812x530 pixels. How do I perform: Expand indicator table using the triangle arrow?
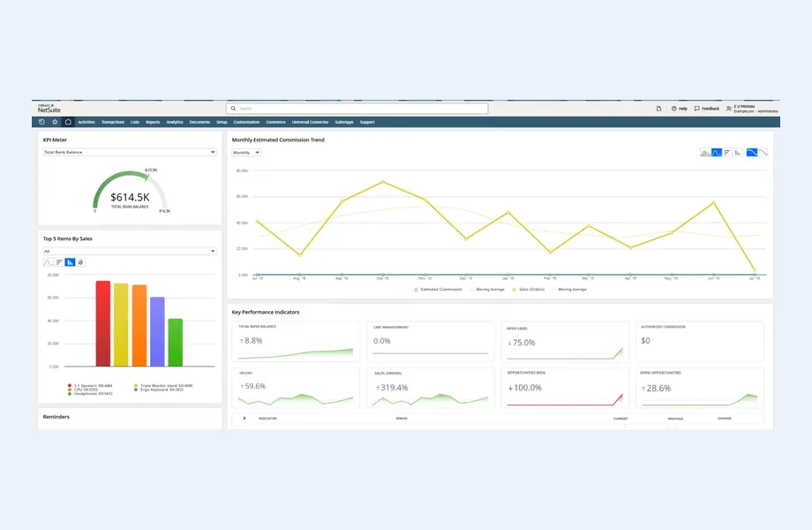[244, 418]
